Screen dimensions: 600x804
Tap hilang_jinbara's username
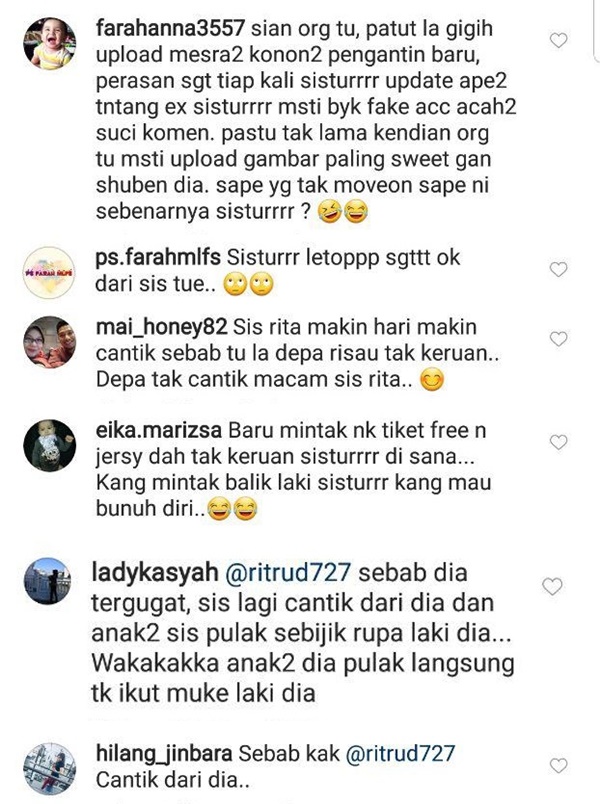coord(164,754)
